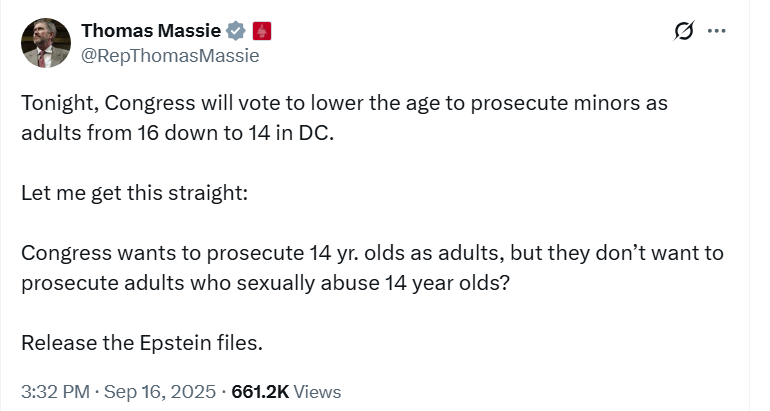Click the red affiliation badge icon
Viewport: 770px width, 411px height.
[262, 31]
